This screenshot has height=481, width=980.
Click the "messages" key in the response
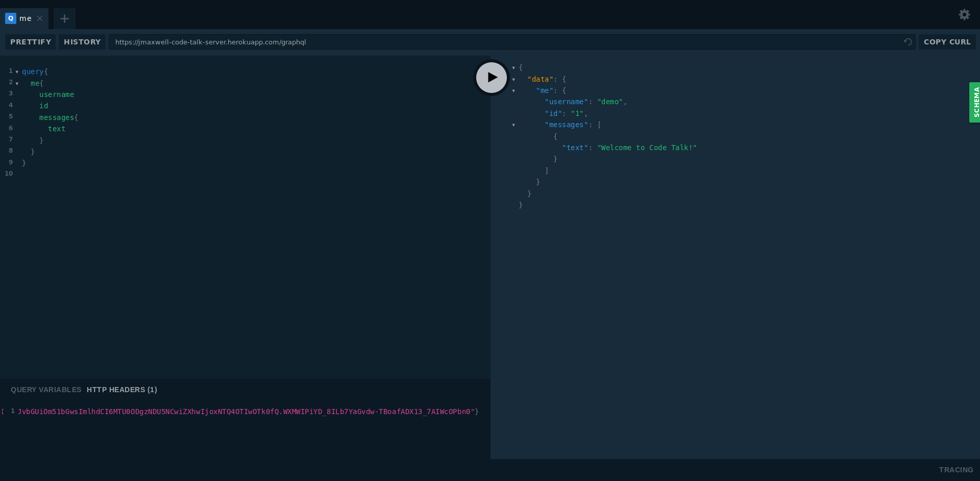567,125
